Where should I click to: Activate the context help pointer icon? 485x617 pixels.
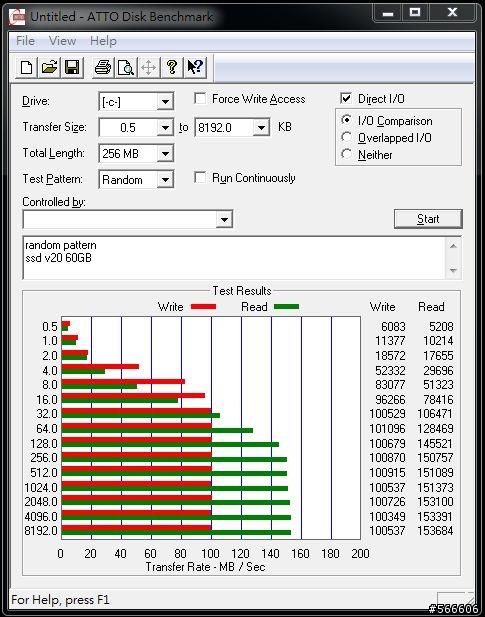[x=195, y=67]
